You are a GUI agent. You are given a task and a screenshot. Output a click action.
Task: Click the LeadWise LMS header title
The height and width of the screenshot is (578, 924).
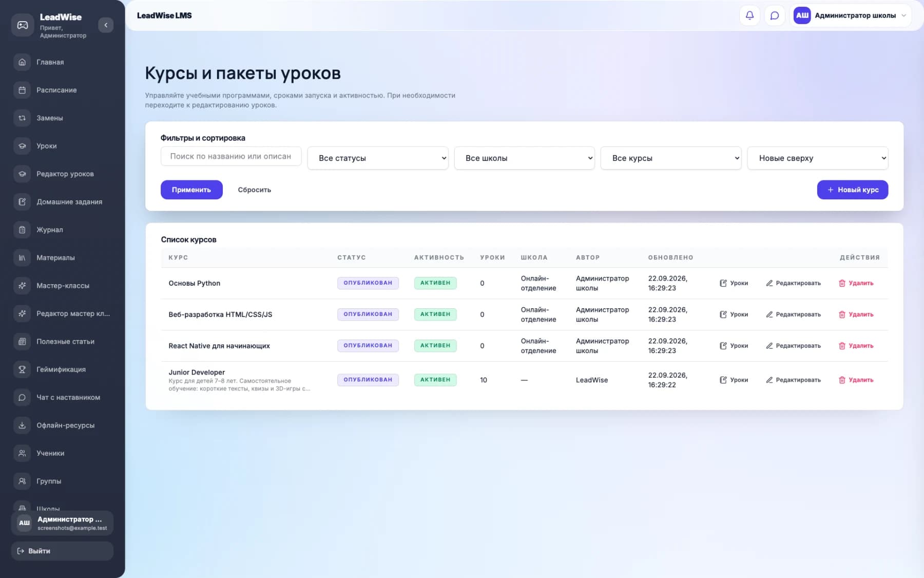point(164,15)
